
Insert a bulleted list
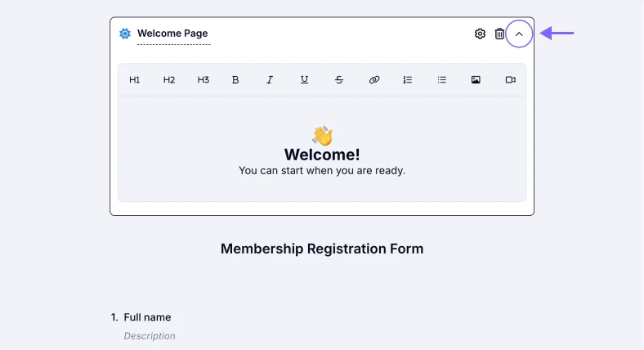(x=442, y=80)
